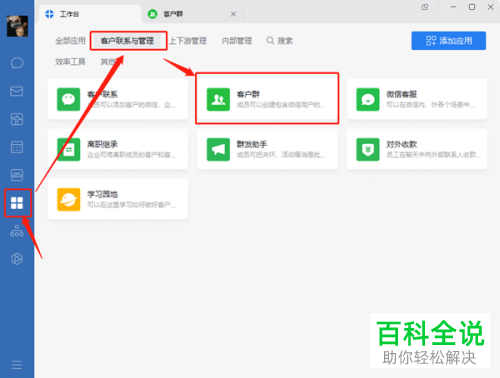500x378 pixels.
Task: Select the 内部管理 category
Action: (237, 41)
